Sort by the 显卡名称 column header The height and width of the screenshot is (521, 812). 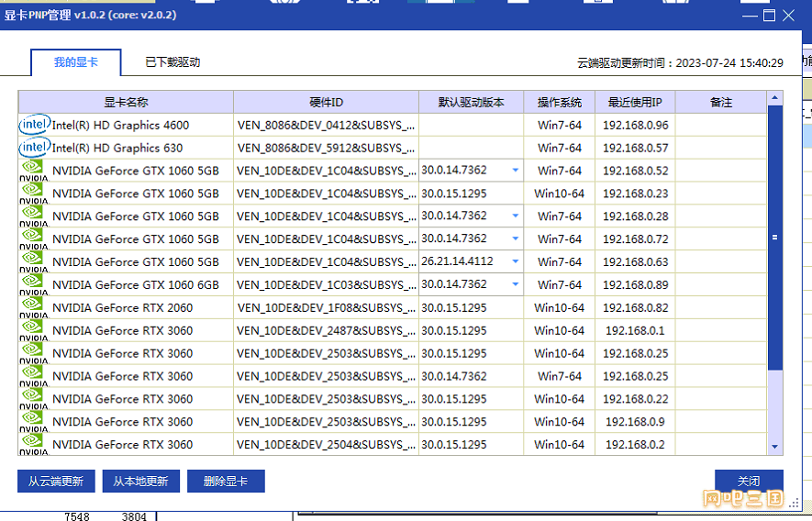point(126,102)
